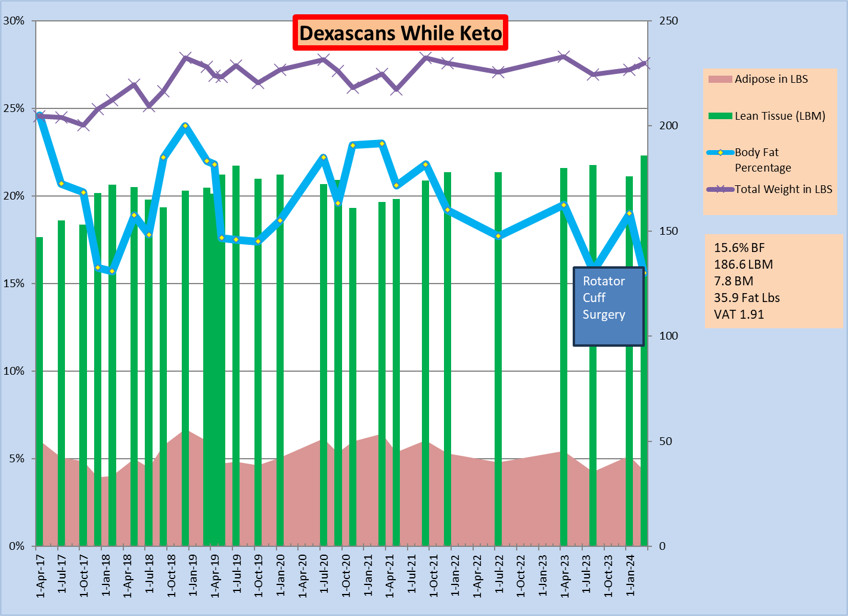
Task: Click the "1-Jan-21" date axis label
Action: (x=368, y=575)
